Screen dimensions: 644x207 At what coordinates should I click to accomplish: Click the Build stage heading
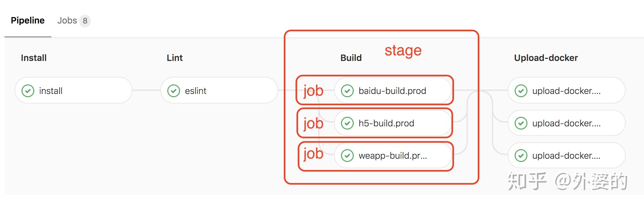point(351,58)
